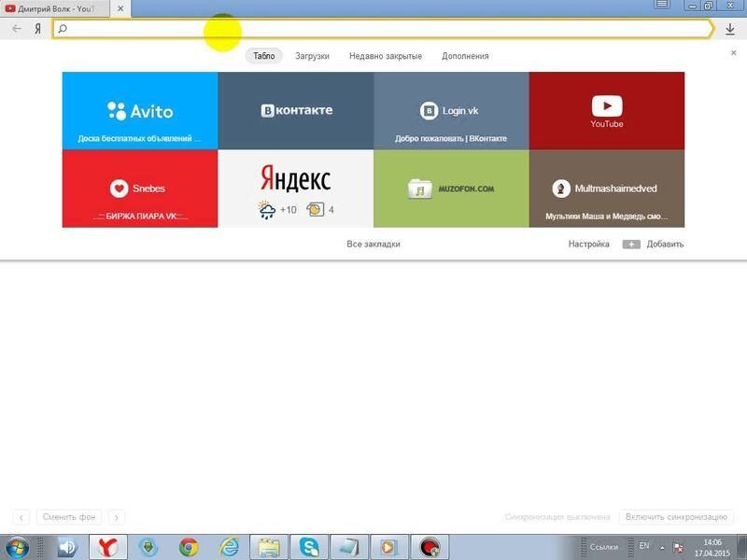The height and width of the screenshot is (560, 747).
Task: Click the EN language indicator
Action: point(644,546)
